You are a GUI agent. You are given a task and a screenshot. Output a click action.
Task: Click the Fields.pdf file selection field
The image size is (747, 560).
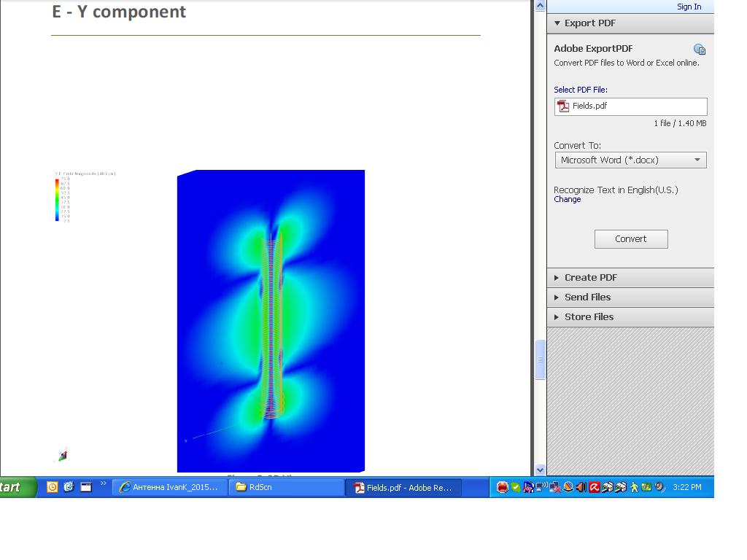coord(630,106)
